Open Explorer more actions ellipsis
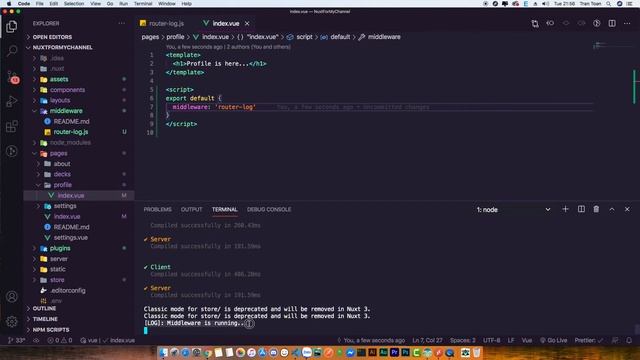This screenshot has width=640, height=360. click(122, 23)
